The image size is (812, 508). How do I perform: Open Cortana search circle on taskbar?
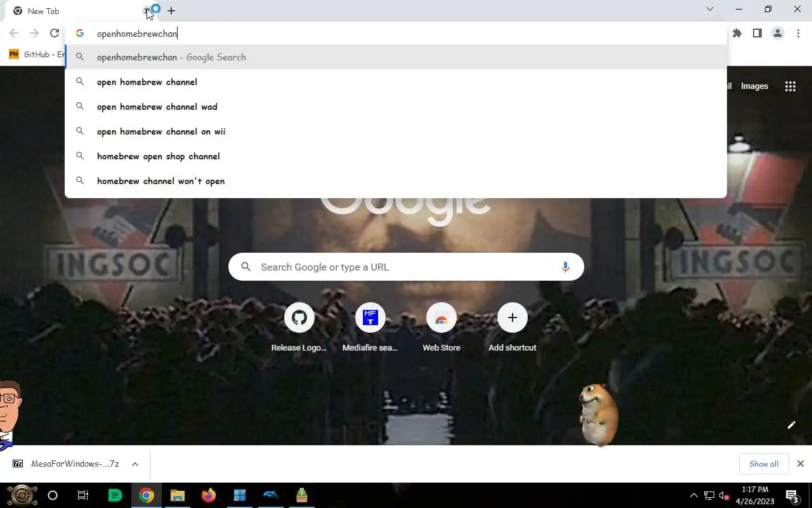point(53,495)
